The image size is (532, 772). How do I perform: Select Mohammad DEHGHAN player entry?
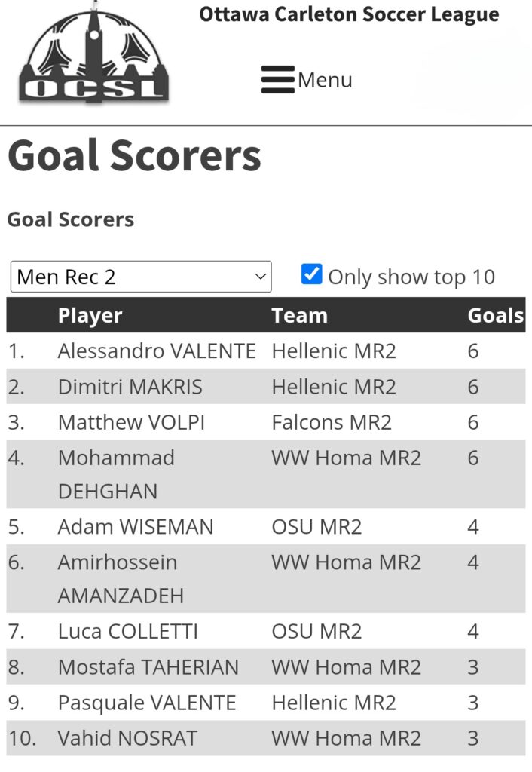(116, 474)
